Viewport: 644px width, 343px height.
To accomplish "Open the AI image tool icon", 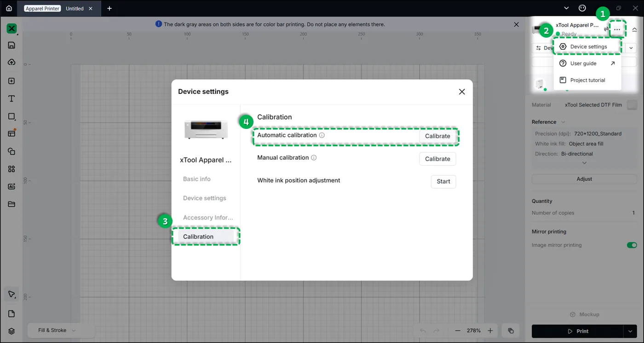I will pos(11,186).
